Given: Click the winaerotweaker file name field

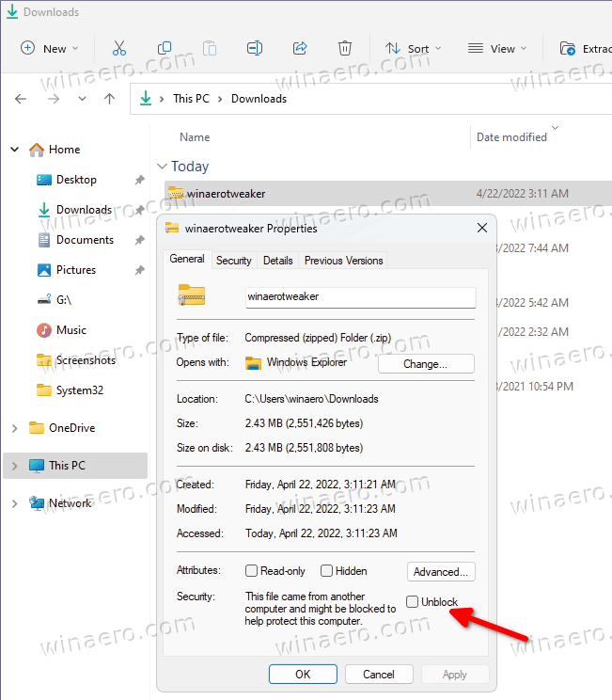Looking at the screenshot, I should click(360, 297).
